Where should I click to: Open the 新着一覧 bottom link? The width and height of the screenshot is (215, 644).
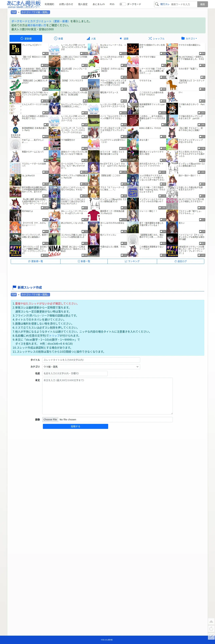click(x=84, y=261)
